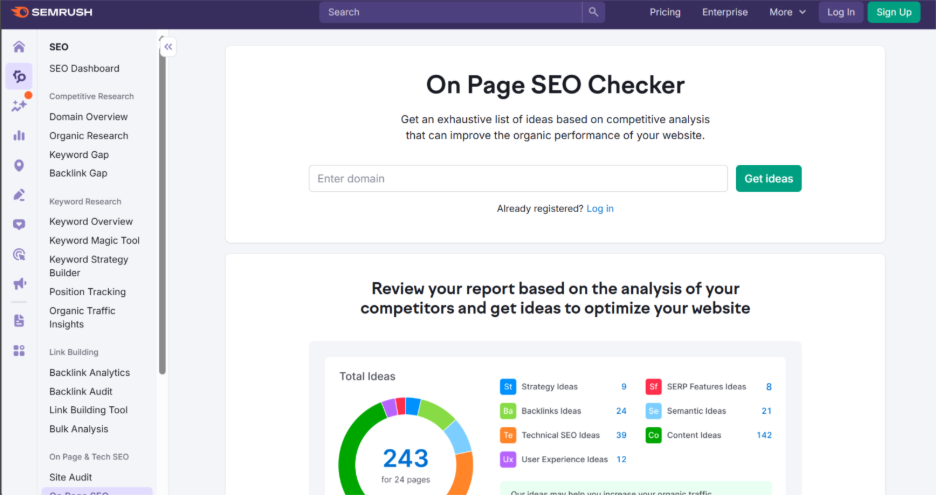The width and height of the screenshot is (936, 495).
Task: Select the SEO toolkit sidebar icon
Action: tap(18, 76)
